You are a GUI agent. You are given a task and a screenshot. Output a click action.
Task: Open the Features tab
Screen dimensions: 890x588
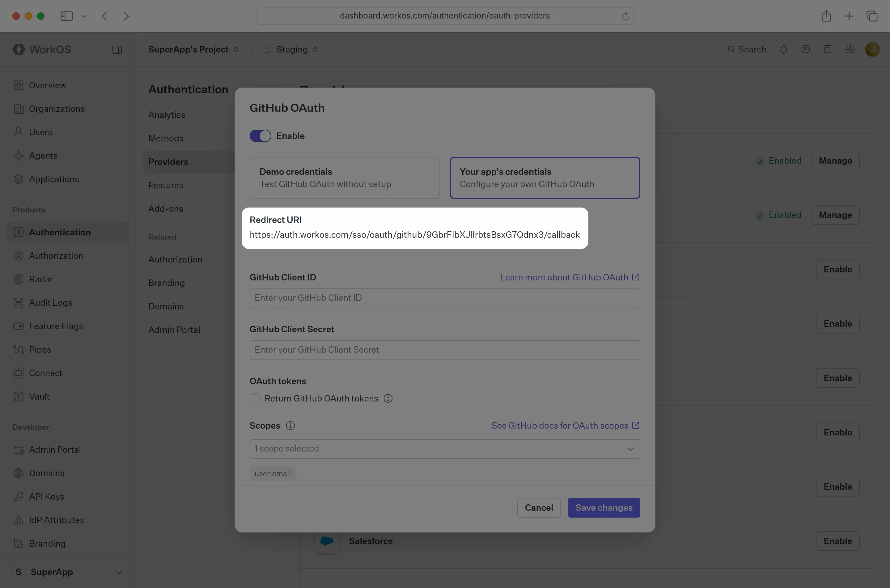165,185
